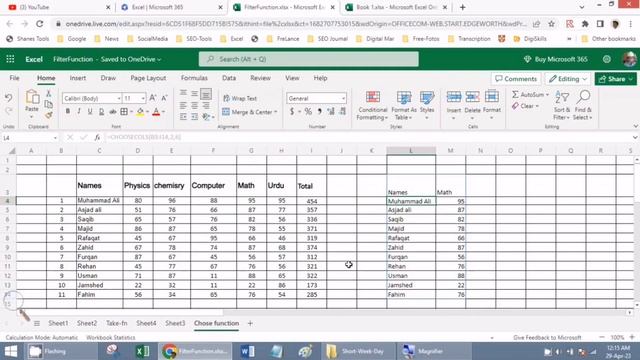This screenshot has height=360, width=640.
Task: Open the Take-fn worksheet tab
Action: tap(117, 323)
